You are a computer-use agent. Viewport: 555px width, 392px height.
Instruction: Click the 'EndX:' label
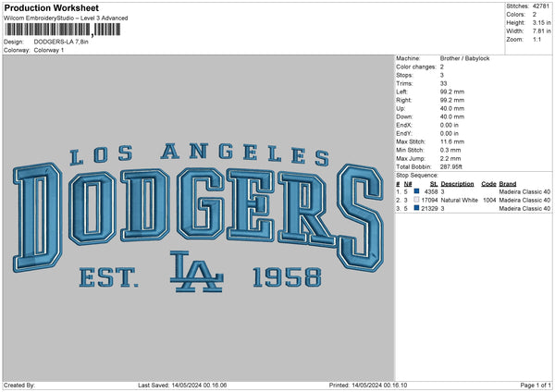click(x=404, y=125)
